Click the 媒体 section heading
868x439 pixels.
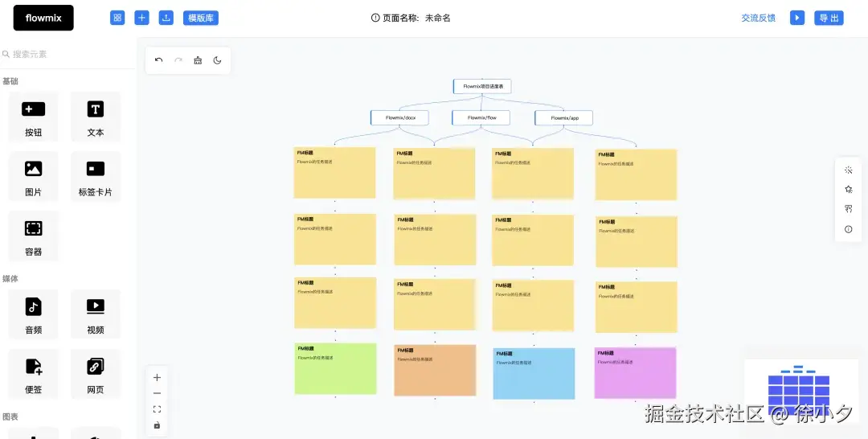10,278
